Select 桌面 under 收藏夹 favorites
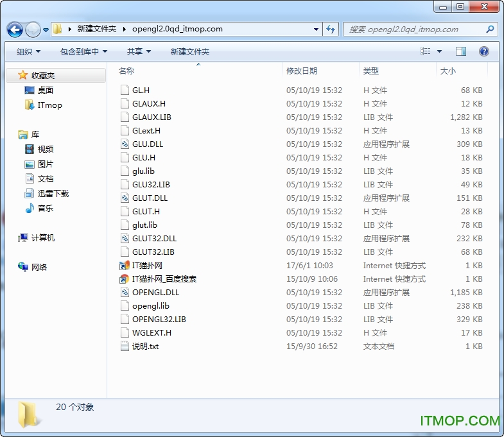Screen dimensions: 504x437 [45, 90]
